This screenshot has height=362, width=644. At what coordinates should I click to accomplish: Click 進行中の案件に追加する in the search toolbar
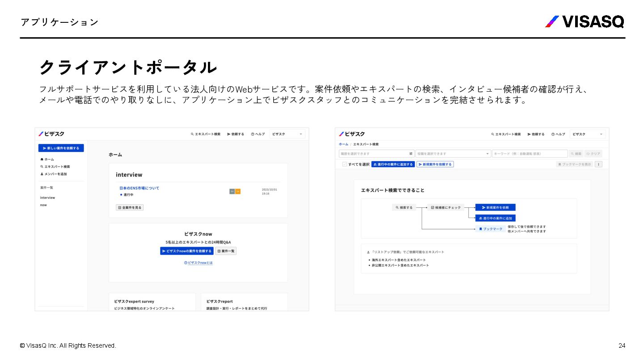pyautogui.click(x=393, y=164)
